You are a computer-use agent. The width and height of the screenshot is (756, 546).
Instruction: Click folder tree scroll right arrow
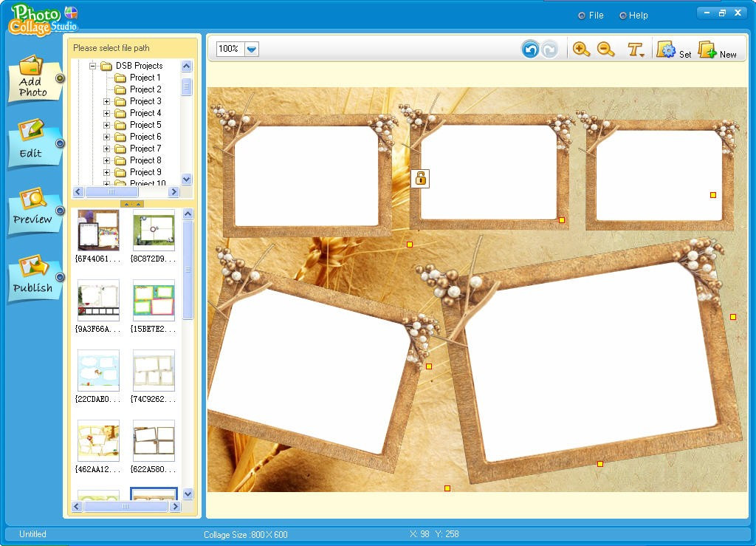coord(174,192)
